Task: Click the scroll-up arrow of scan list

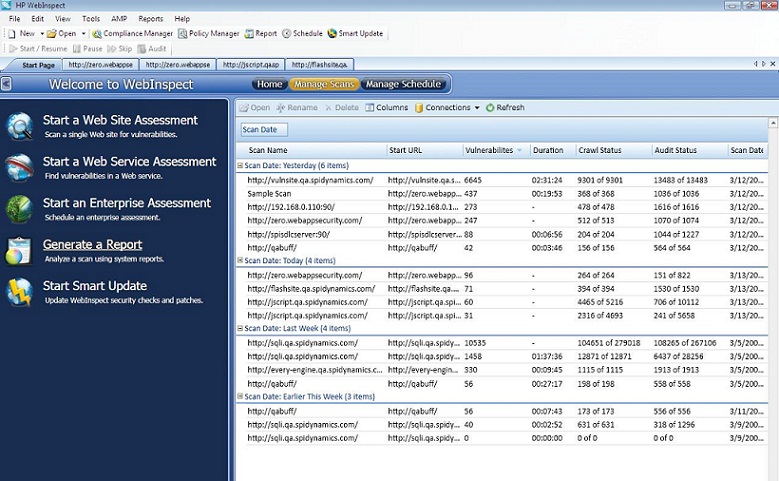Action: 773,122
